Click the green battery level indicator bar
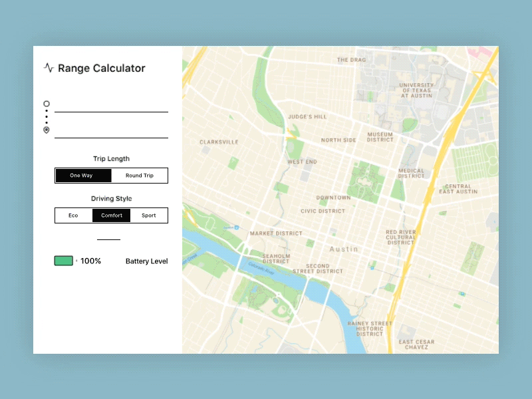The height and width of the screenshot is (399, 532). pyautogui.click(x=63, y=260)
